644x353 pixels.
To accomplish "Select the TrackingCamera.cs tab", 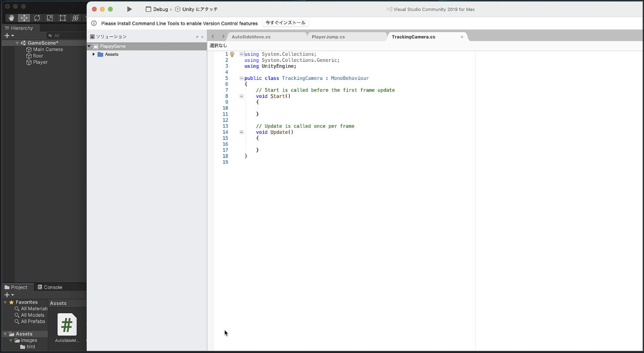I will coord(413,37).
